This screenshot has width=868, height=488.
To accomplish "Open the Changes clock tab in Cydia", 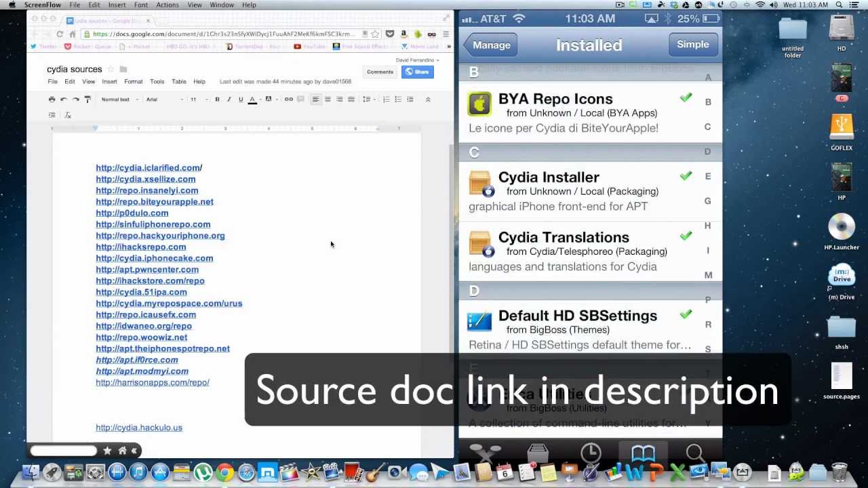I will 591,453.
